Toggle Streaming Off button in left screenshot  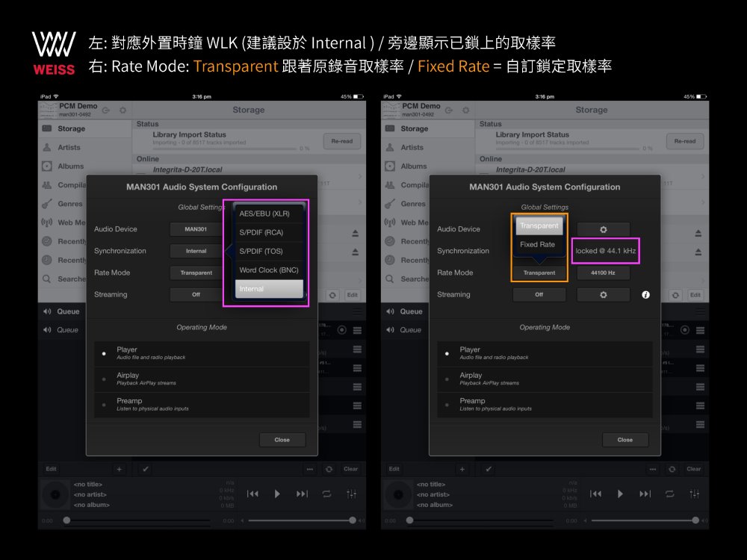pyautogui.click(x=196, y=295)
